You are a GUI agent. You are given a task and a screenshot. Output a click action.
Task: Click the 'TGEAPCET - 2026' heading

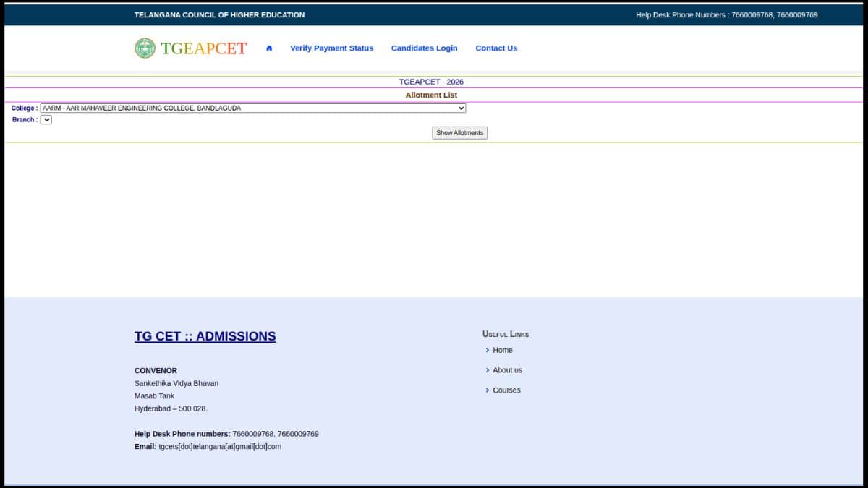tap(431, 82)
